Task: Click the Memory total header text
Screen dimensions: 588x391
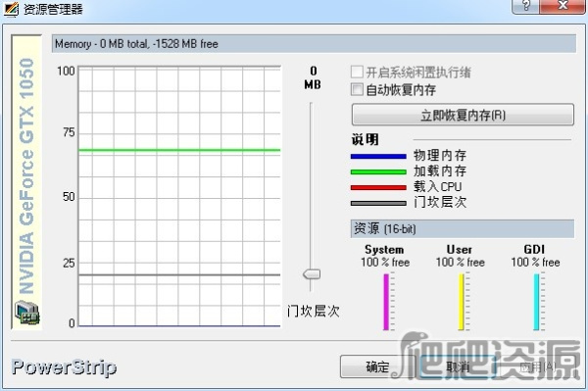Action: coord(136,44)
